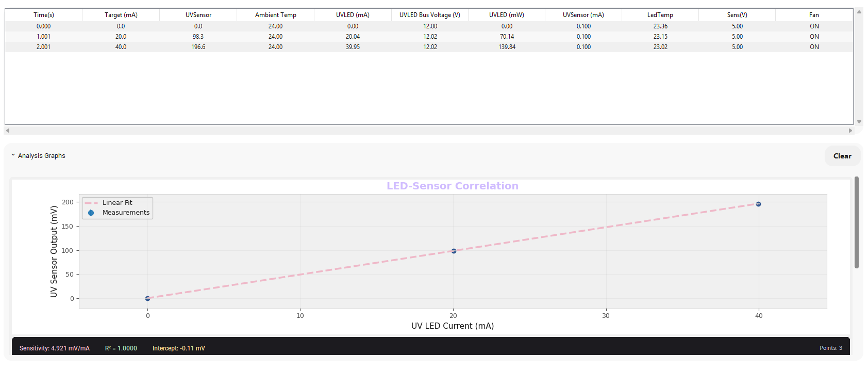
Task: Click the R² = 1.0000 readout
Action: pyautogui.click(x=121, y=348)
